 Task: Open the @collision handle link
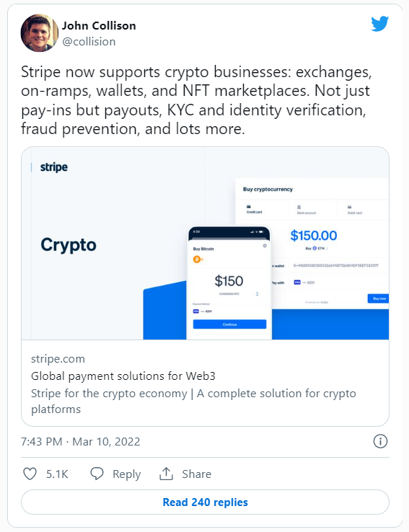click(x=89, y=41)
